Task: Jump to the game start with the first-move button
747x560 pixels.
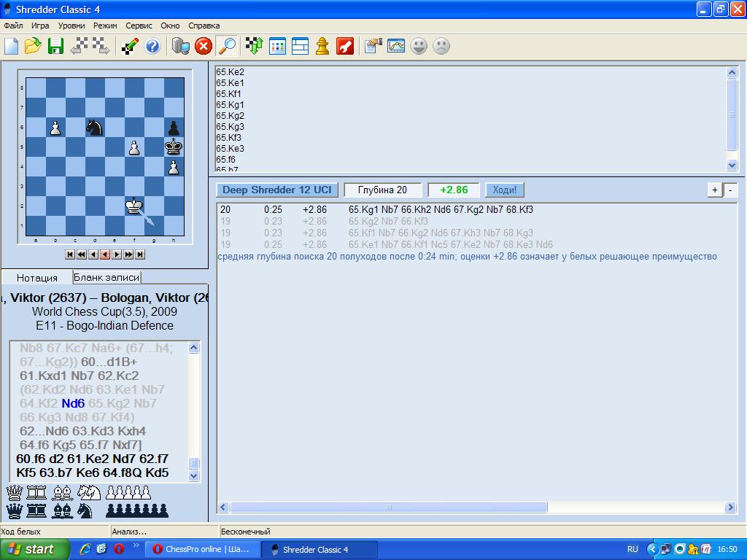Action: [x=70, y=254]
